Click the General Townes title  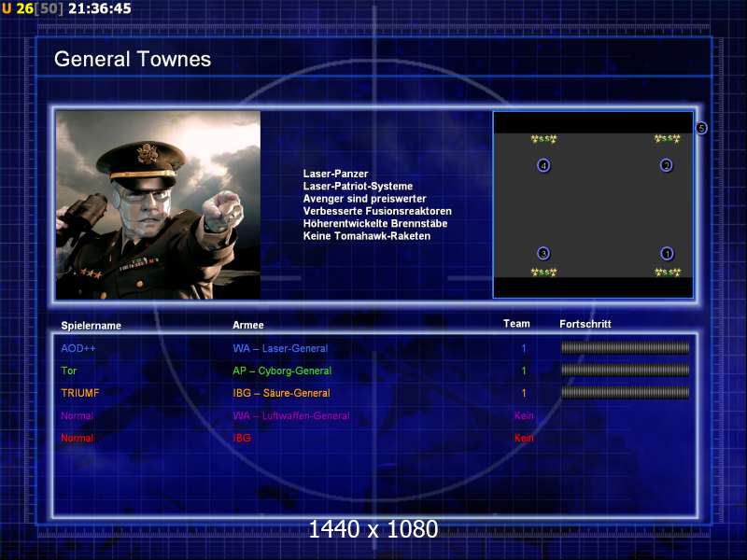133,60
